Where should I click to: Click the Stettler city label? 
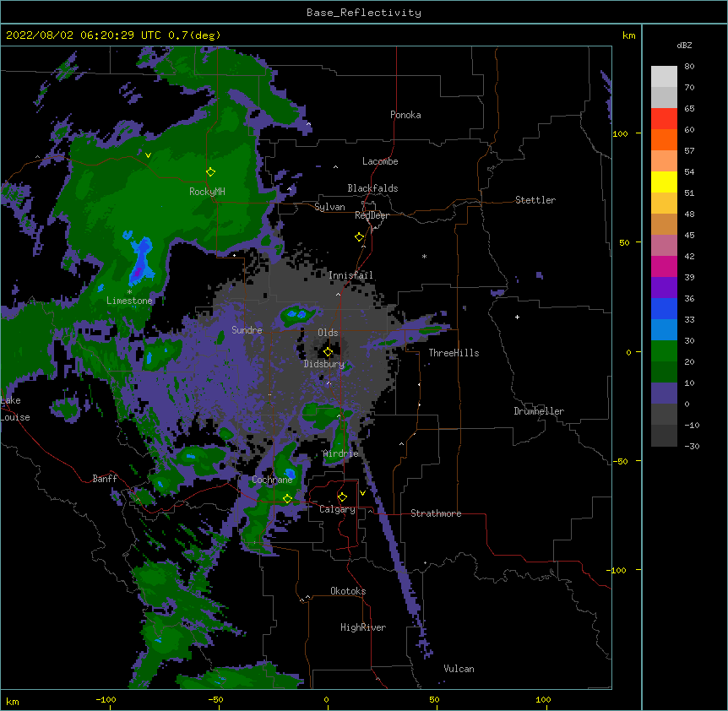tap(535, 200)
